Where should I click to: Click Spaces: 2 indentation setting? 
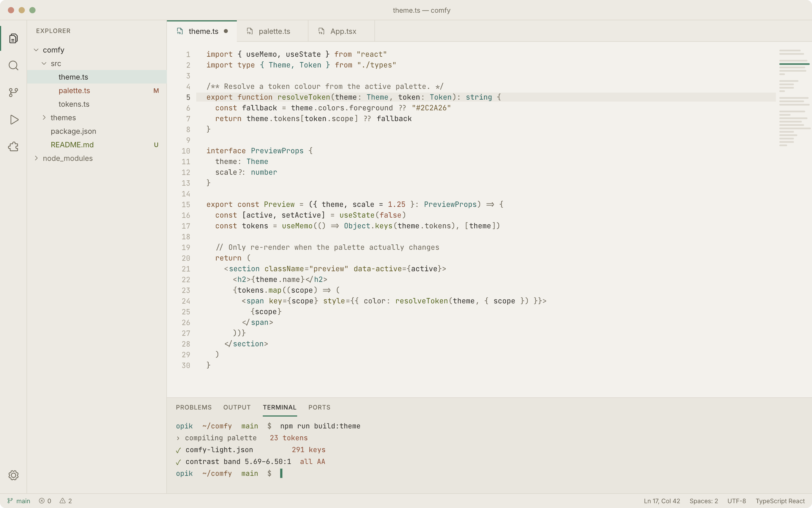coord(704,501)
